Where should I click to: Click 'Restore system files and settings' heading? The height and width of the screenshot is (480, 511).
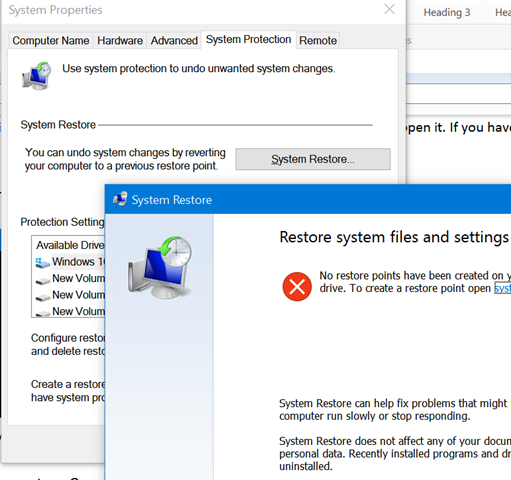coord(394,237)
